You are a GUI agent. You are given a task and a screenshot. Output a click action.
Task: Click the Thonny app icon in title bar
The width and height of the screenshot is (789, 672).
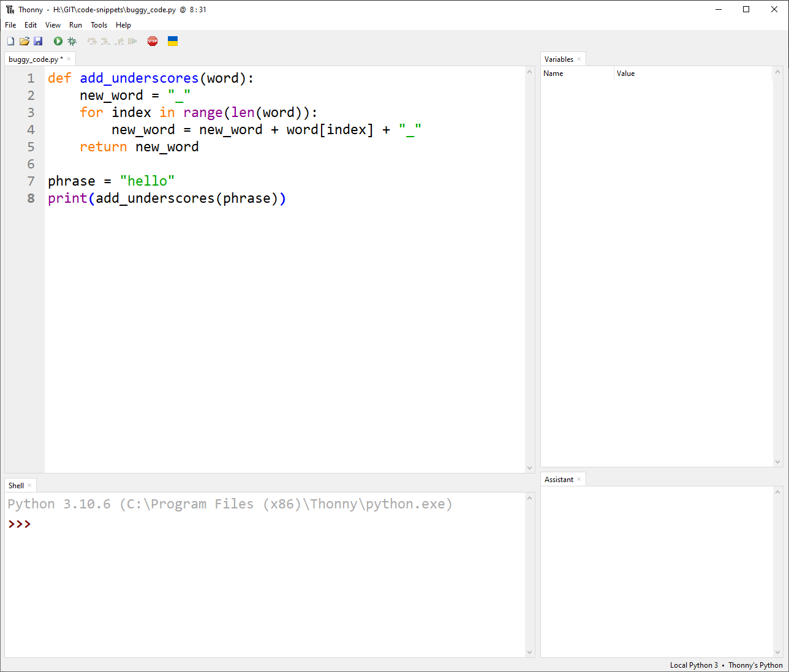(10, 9)
